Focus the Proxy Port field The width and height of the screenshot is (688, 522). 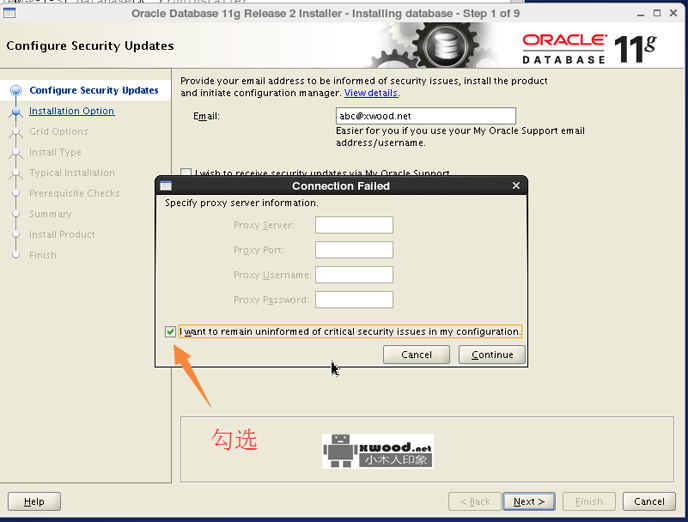coord(354,250)
